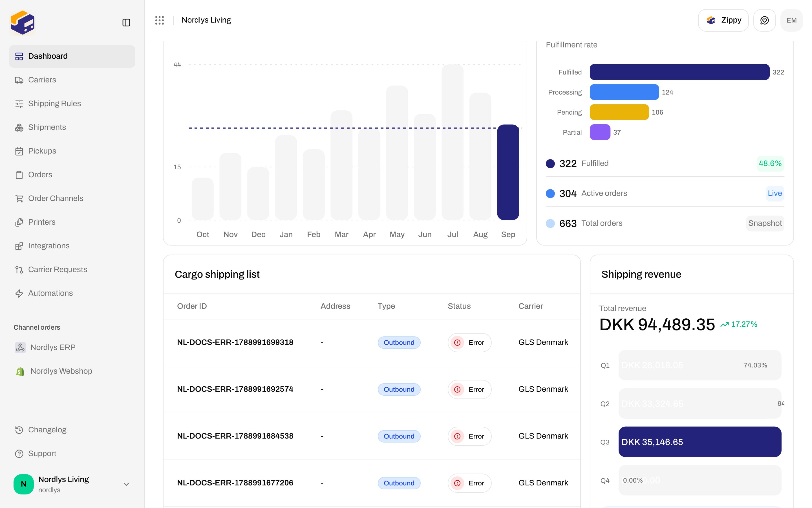Click the 48.6% fulfilled percentage badge

click(x=770, y=163)
